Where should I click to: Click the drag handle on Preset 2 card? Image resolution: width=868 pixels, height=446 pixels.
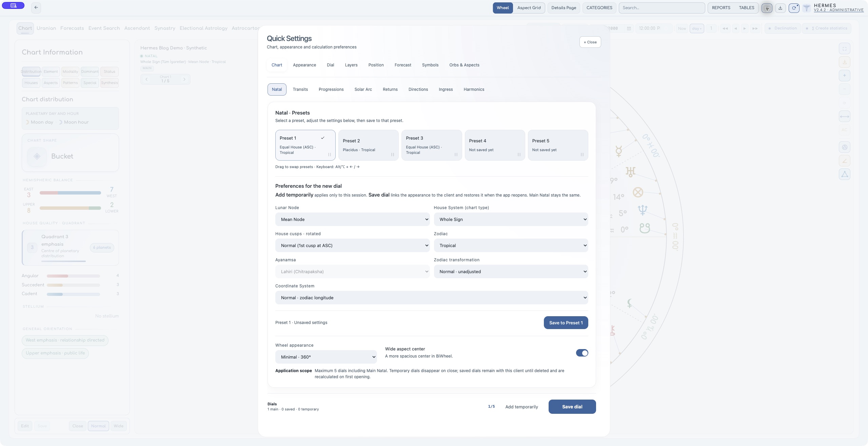pos(393,155)
